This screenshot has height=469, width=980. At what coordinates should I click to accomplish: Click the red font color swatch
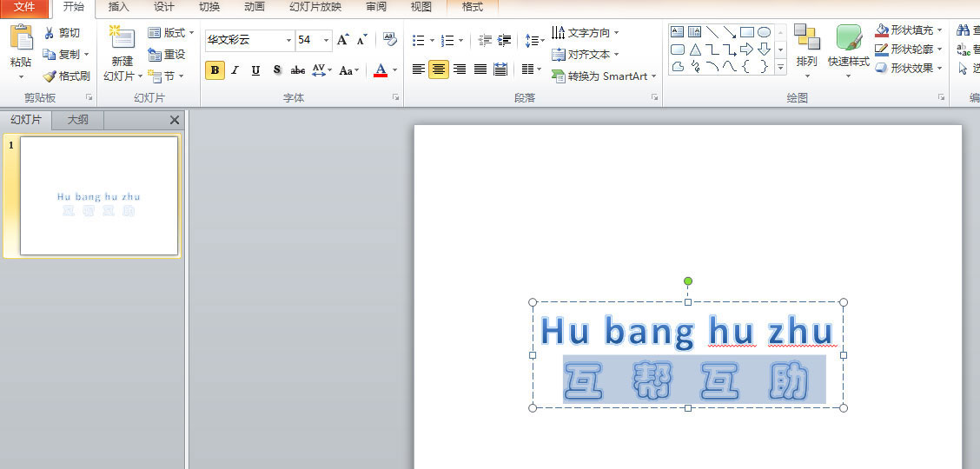click(380, 70)
